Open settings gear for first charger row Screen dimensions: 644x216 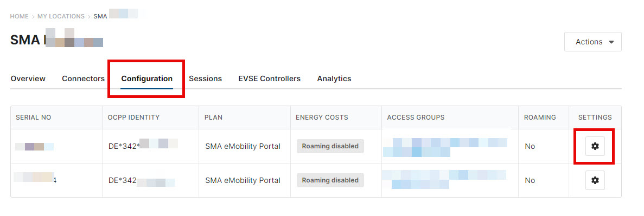(595, 146)
